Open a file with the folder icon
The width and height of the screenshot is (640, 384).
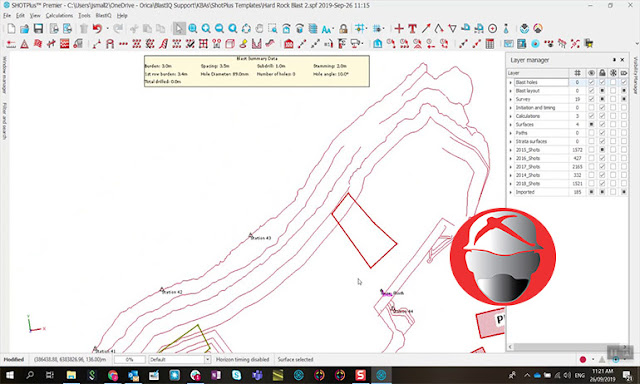coord(25,29)
